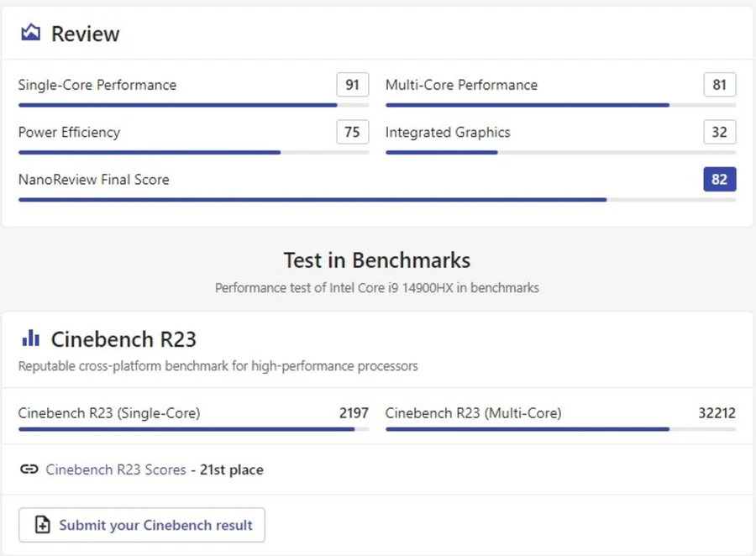Click the Single-Core Performance progress bar

[x=193, y=105]
